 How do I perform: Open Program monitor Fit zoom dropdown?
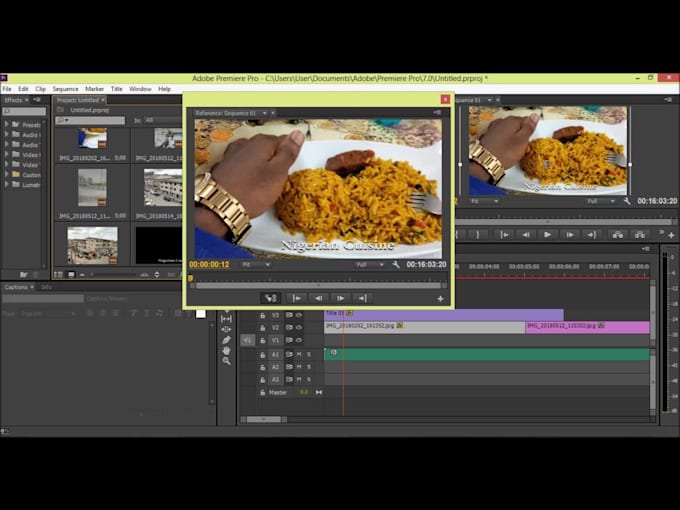pos(485,201)
